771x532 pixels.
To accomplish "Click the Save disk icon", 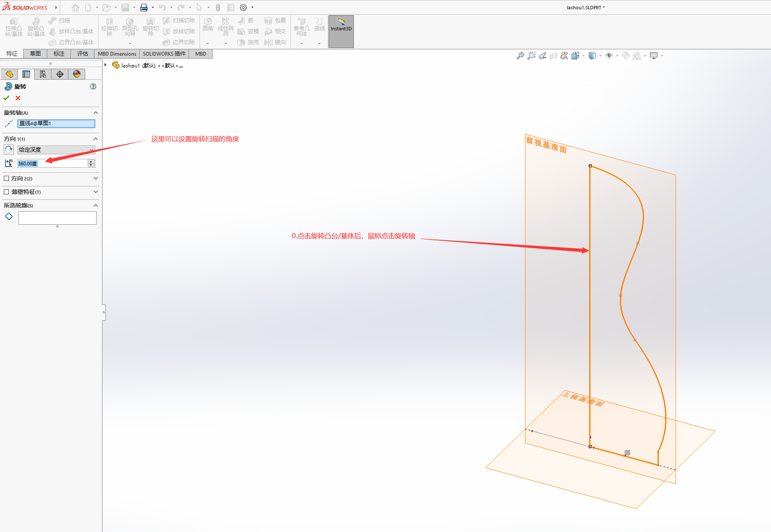I will pos(125,8).
